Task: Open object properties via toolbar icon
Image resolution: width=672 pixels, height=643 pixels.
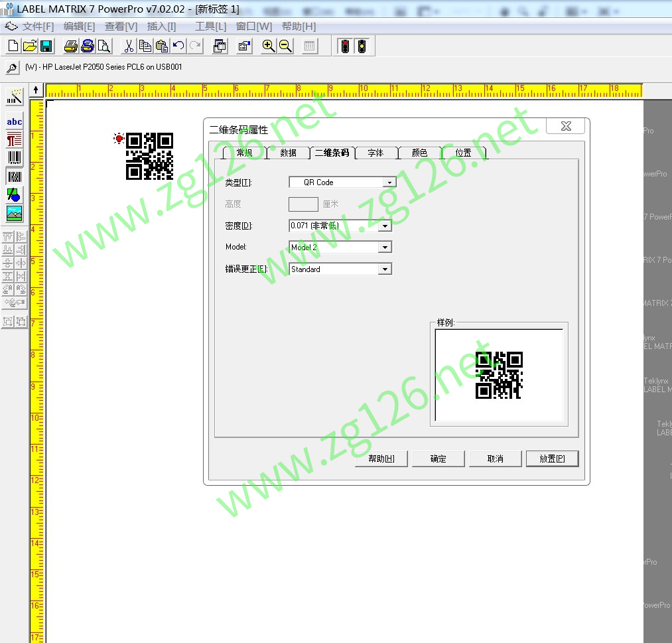Action: [x=244, y=46]
